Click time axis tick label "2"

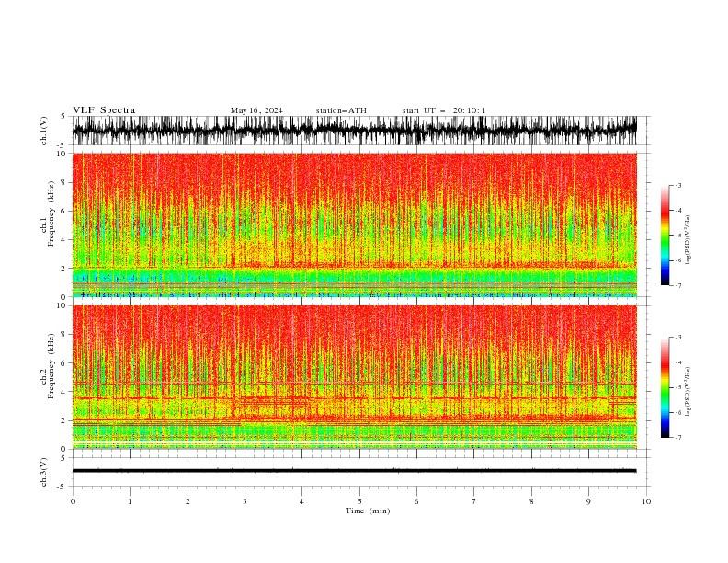(x=188, y=501)
